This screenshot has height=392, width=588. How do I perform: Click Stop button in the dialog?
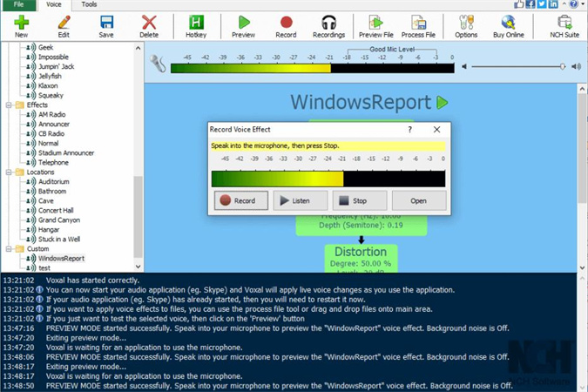[360, 200]
